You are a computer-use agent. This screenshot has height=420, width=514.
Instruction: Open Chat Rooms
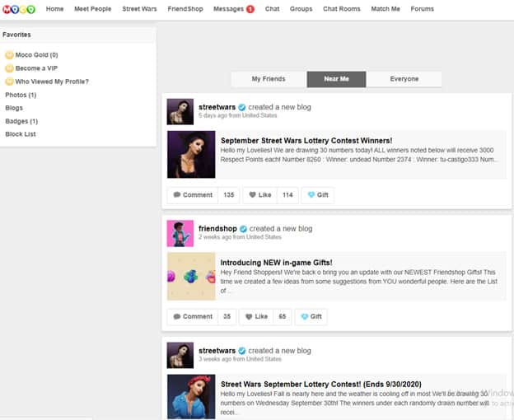pos(342,9)
